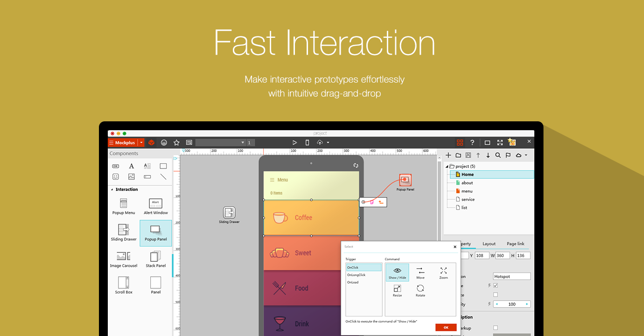This screenshot has width=644, height=336.
Task: Switch to the Page link tab
Action: tap(516, 244)
